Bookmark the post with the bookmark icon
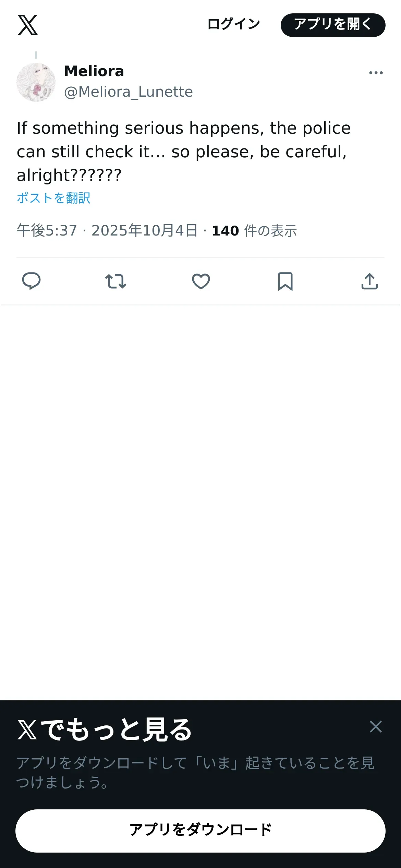Viewport: 401px width, 868px height. (285, 281)
